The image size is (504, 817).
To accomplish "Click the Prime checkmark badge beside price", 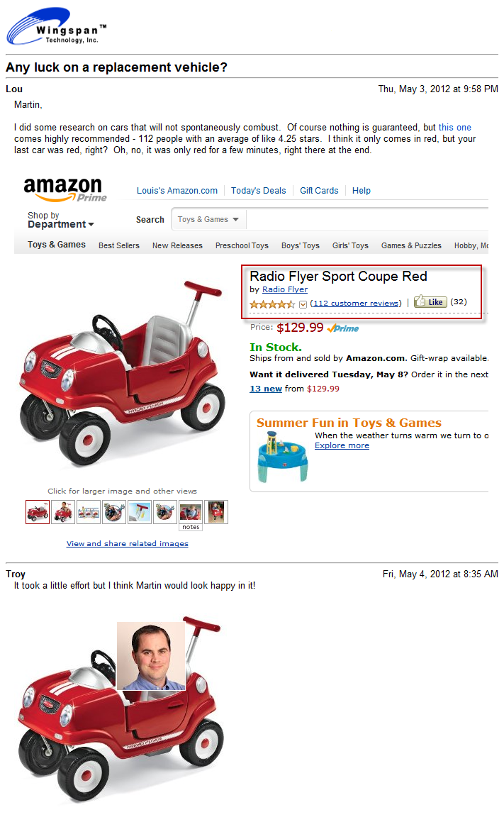I will point(343,328).
